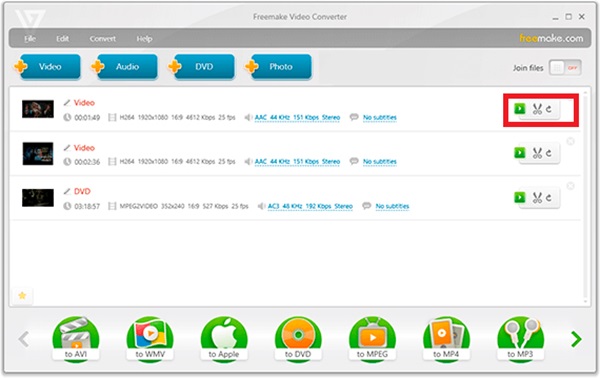
Task: Open scissors editor for the 00:01:49 video
Action: (537, 109)
